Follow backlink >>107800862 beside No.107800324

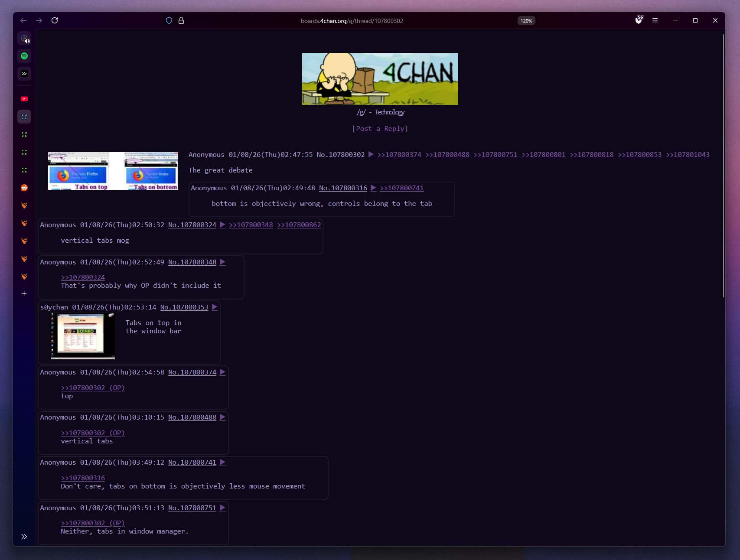click(299, 225)
